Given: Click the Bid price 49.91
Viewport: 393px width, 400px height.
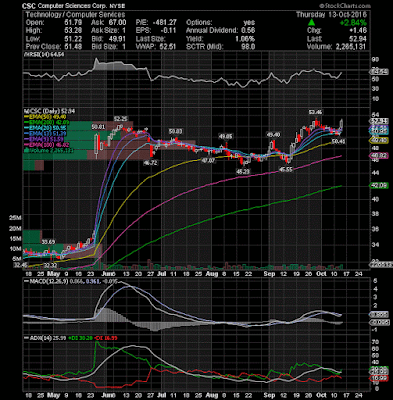Looking at the screenshot, I should click(117, 39).
